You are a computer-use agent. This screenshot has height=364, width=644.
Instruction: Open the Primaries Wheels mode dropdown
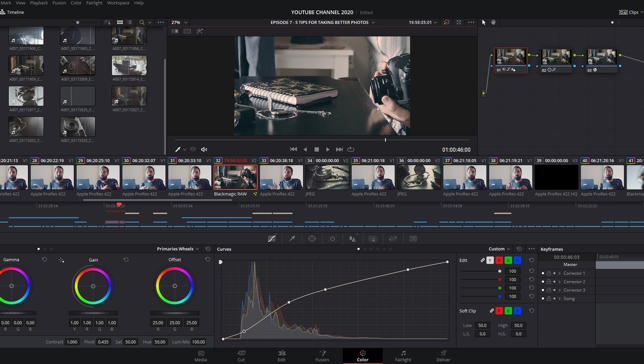pos(178,249)
